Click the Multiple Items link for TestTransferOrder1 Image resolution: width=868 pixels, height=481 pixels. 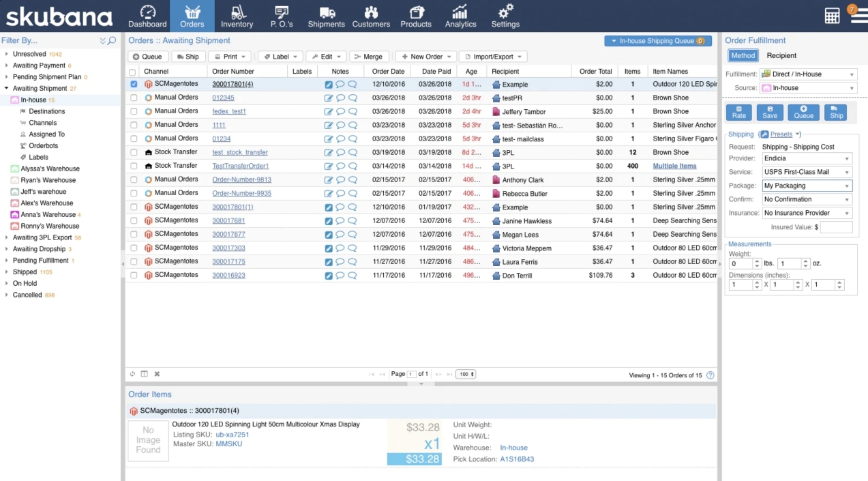[674, 166]
